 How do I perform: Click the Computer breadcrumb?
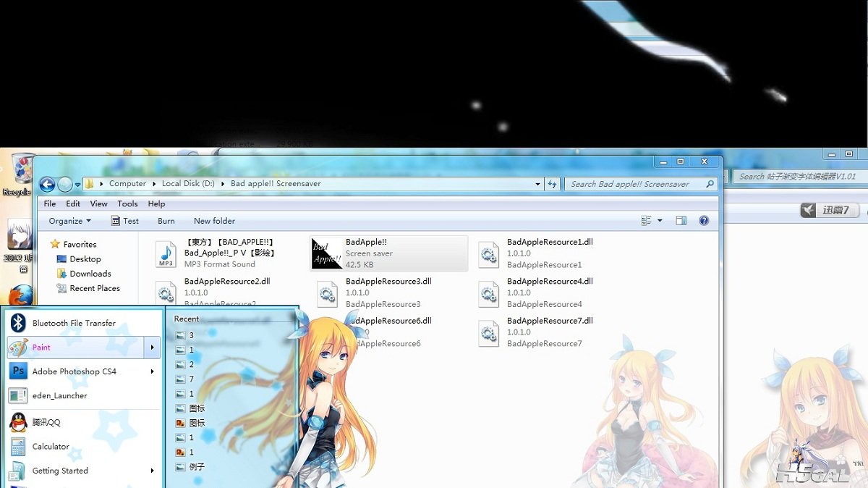tap(127, 184)
